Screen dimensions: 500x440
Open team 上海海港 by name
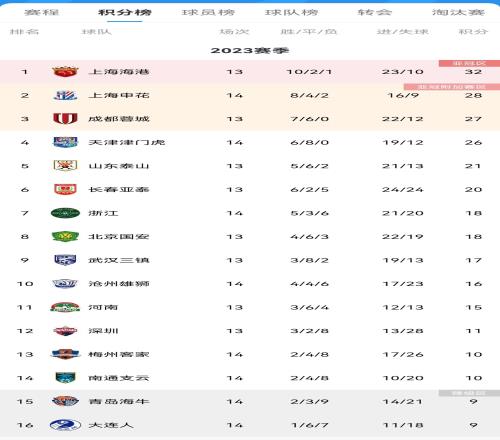pyautogui.click(x=119, y=72)
